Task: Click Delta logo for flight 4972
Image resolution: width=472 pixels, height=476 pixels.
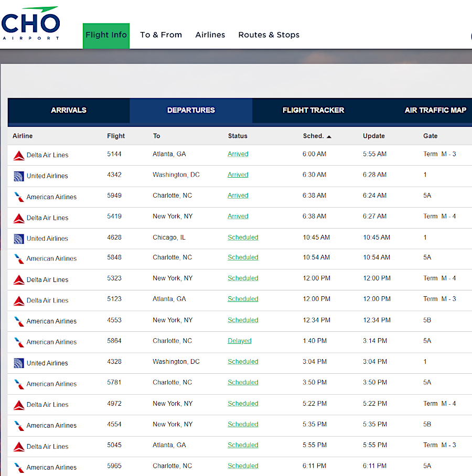Action: tap(19, 405)
